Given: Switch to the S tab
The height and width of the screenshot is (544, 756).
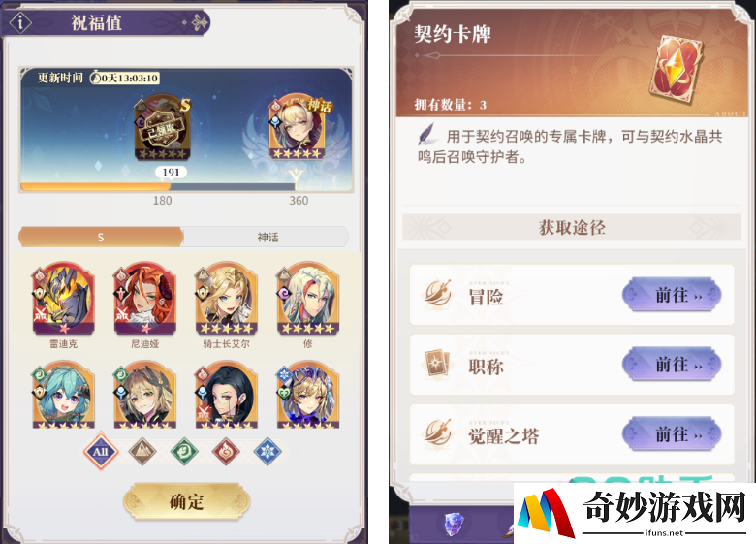Looking at the screenshot, I should [101, 237].
